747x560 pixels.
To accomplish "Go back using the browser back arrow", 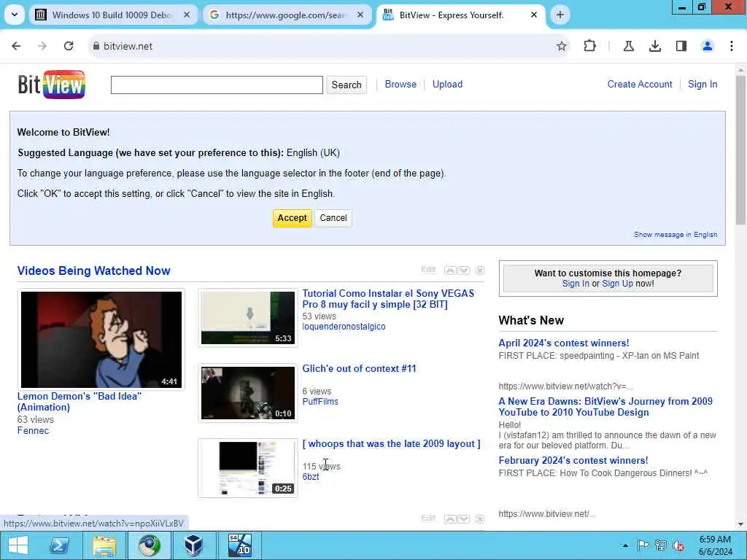I will (16, 46).
